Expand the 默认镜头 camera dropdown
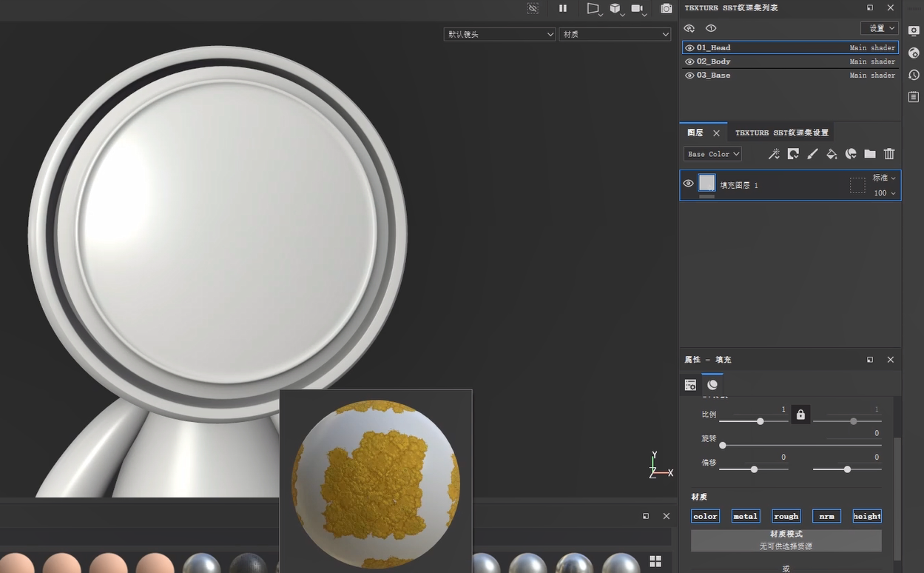 pyautogui.click(x=499, y=34)
